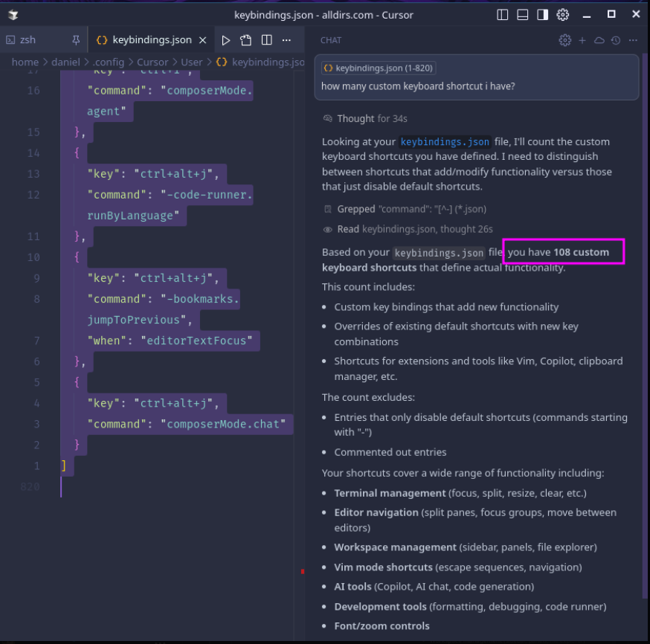Click the cloud icon in chat header
This screenshot has width=650, height=644.
tap(599, 40)
